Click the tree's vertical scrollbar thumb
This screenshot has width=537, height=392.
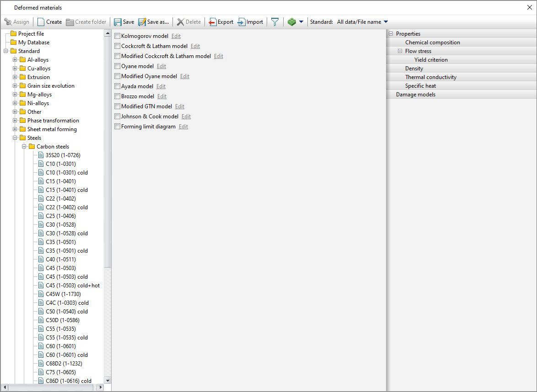pyautogui.click(x=107, y=151)
